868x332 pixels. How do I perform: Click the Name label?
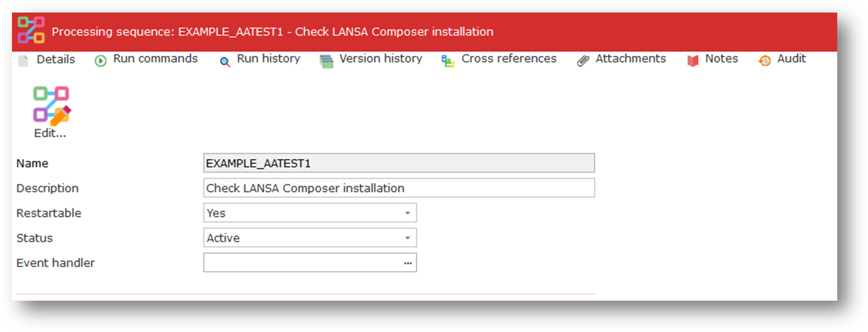pyautogui.click(x=32, y=163)
